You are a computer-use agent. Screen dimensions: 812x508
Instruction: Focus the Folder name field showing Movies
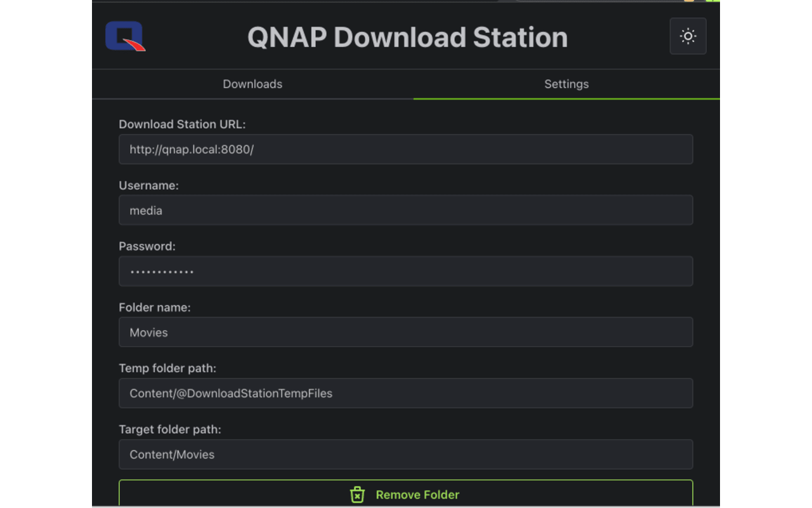[x=406, y=332]
